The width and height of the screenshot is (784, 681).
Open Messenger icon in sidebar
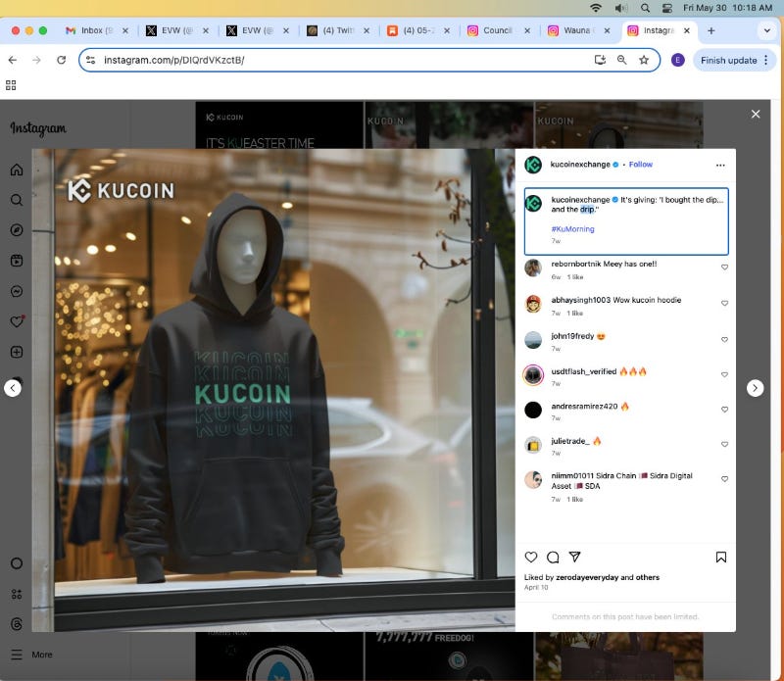(17, 291)
